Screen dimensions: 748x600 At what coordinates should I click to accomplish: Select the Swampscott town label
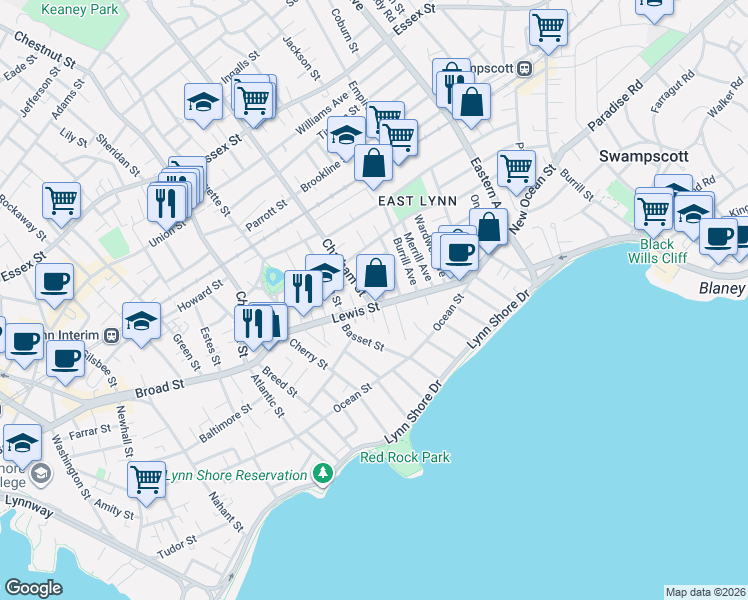coord(644,156)
